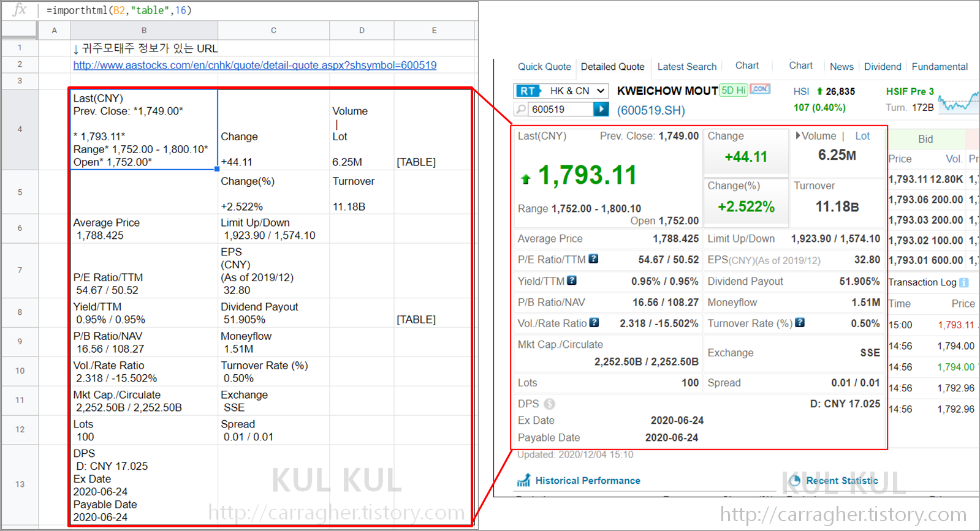Click the Turnover Rate (%) help icon
980x531 pixels.
pos(800,323)
